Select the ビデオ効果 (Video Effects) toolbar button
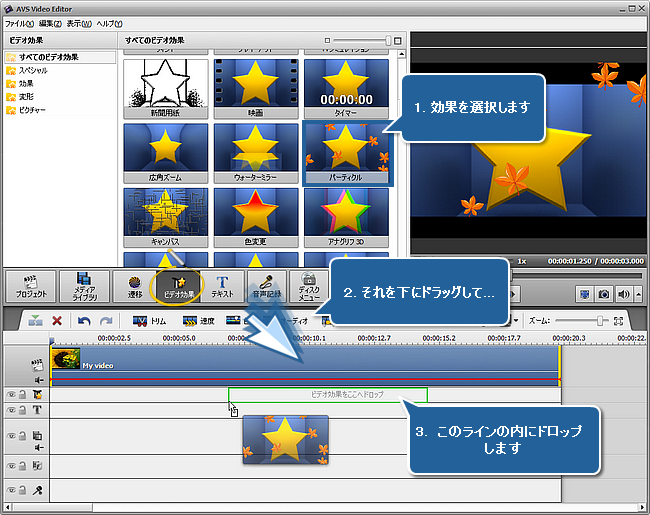Viewport: 650px width, 515px height. point(175,286)
